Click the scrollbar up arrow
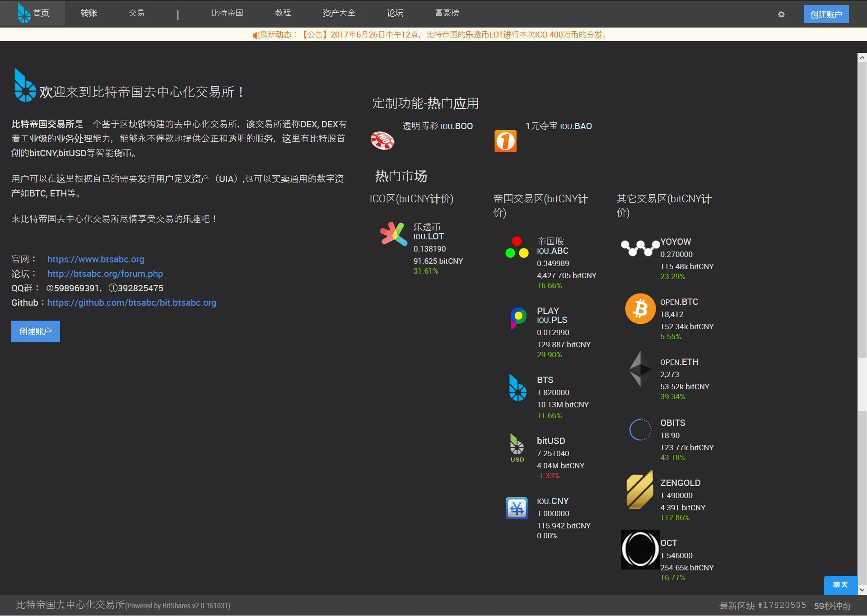Viewport: 867px width, 616px height. point(862,57)
